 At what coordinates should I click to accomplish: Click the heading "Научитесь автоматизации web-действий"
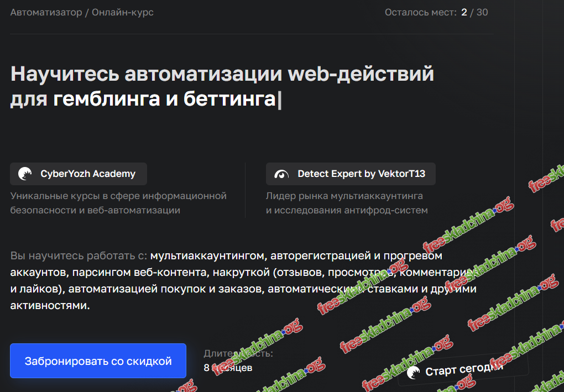coord(222,74)
